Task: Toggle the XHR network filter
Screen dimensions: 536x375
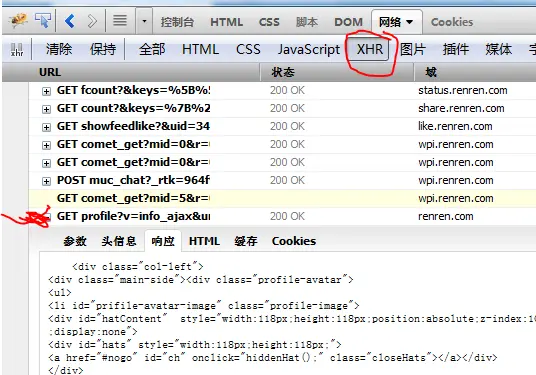Action: point(370,49)
